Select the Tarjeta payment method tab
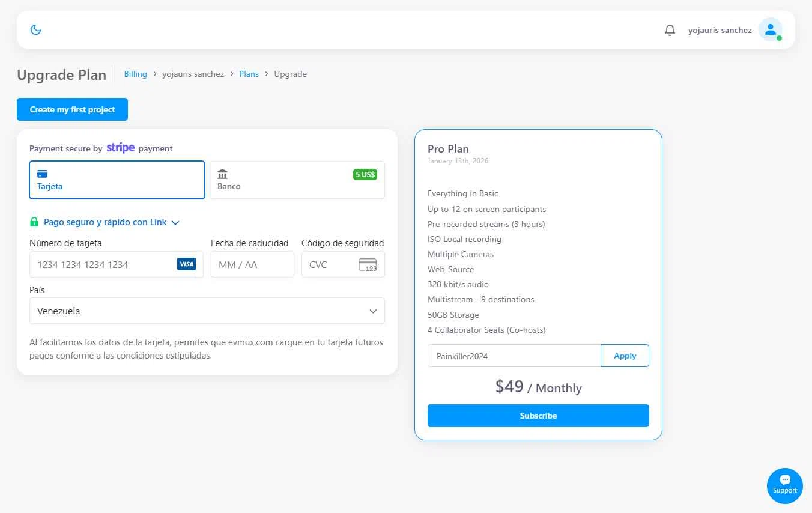This screenshot has width=812, height=513. tap(117, 180)
